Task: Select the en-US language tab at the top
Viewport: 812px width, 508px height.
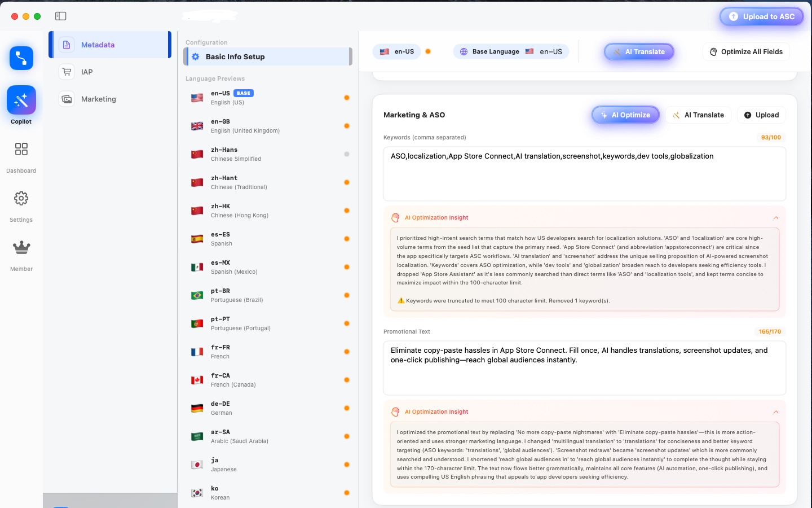Action: (396, 51)
